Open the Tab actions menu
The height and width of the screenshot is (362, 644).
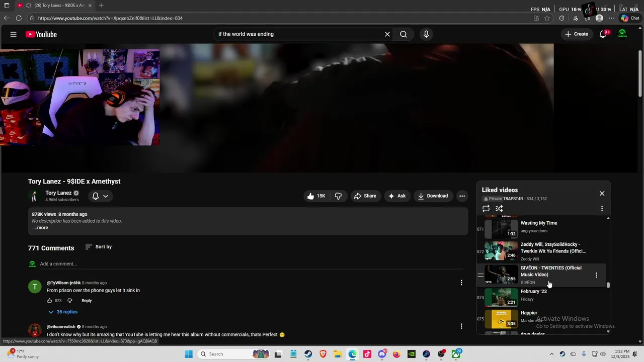click(7, 5)
